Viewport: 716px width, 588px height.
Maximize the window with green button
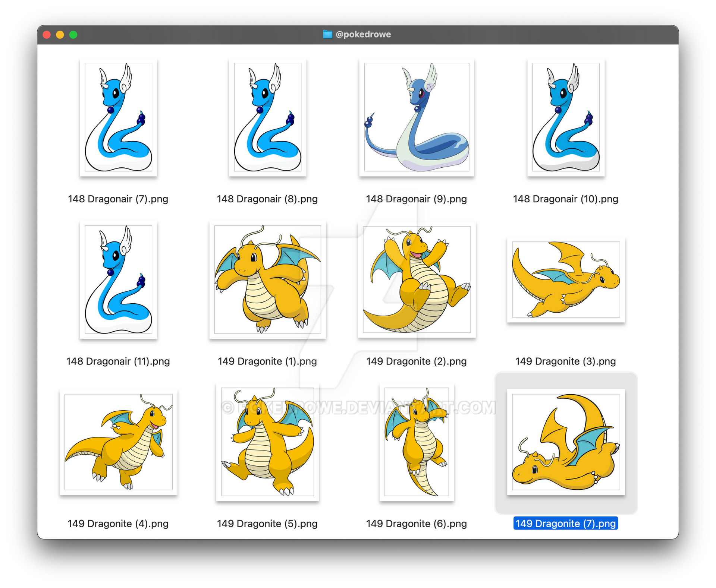point(73,35)
